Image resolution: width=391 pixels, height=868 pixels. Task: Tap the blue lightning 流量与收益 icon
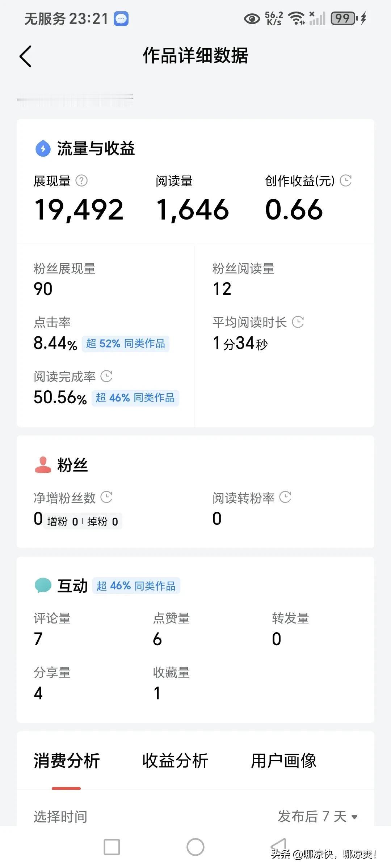(x=43, y=148)
